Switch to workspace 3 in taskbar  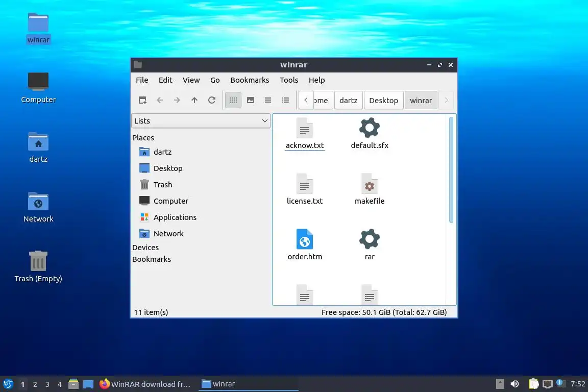(x=47, y=384)
